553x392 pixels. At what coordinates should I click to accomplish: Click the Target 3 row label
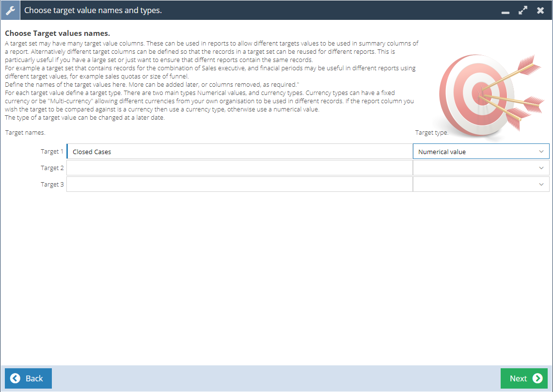(x=52, y=185)
